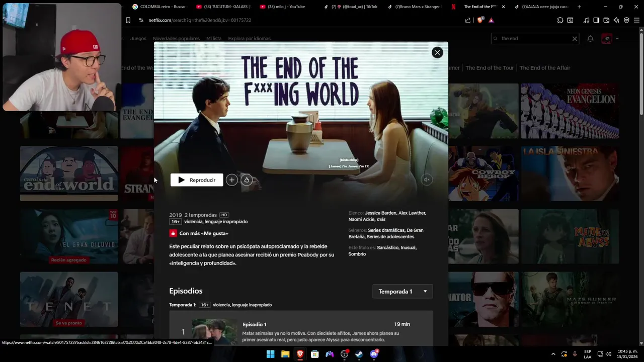Open Steam from taskbar

click(359, 354)
